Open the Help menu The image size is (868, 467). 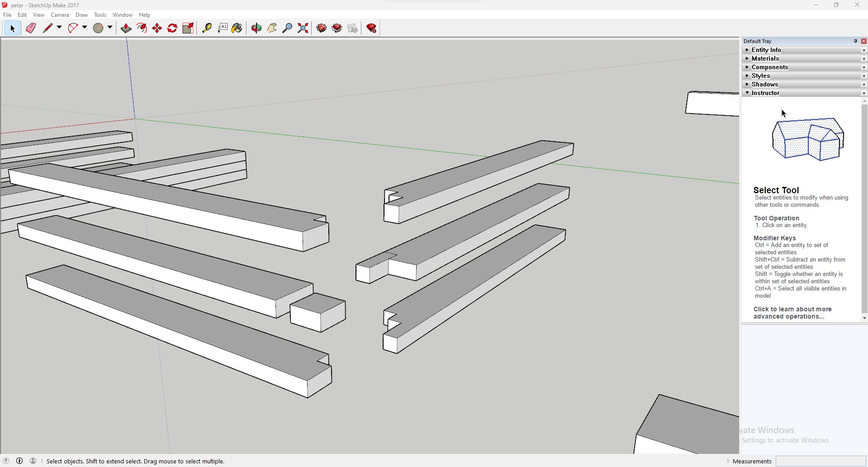pyautogui.click(x=144, y=15)
